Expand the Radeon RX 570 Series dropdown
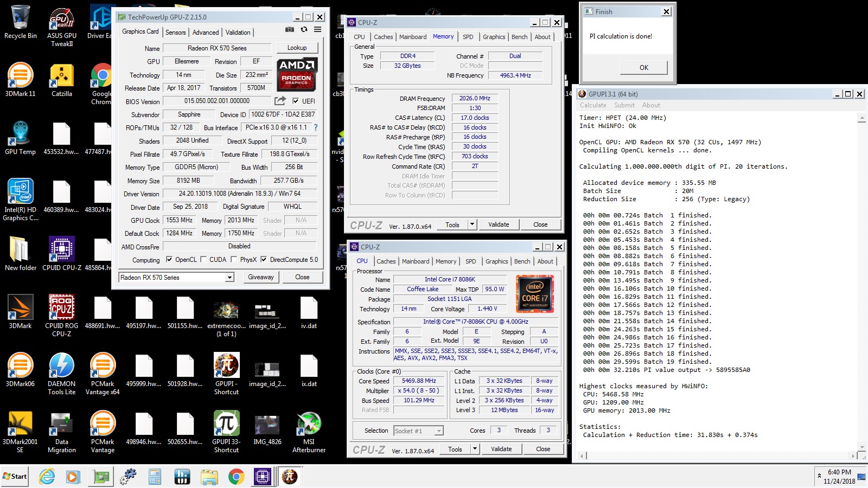Screen dimensions: 868x488 (x=229, y=277)
